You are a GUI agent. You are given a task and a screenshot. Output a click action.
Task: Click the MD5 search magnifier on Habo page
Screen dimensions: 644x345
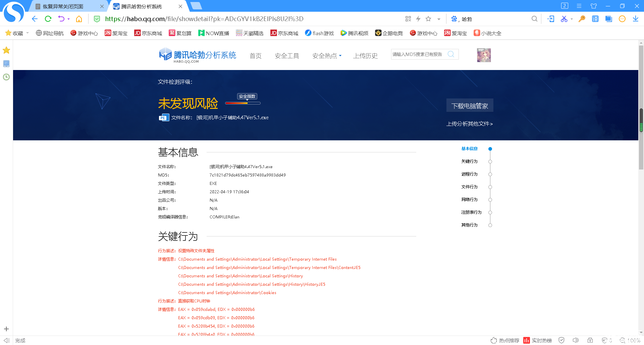451,54
